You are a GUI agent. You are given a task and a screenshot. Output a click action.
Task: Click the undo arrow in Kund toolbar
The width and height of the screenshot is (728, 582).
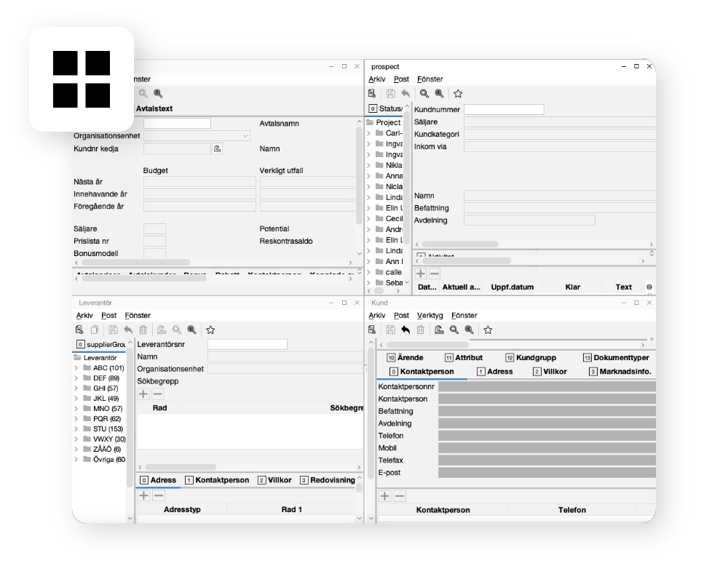[x=405, y=330]
